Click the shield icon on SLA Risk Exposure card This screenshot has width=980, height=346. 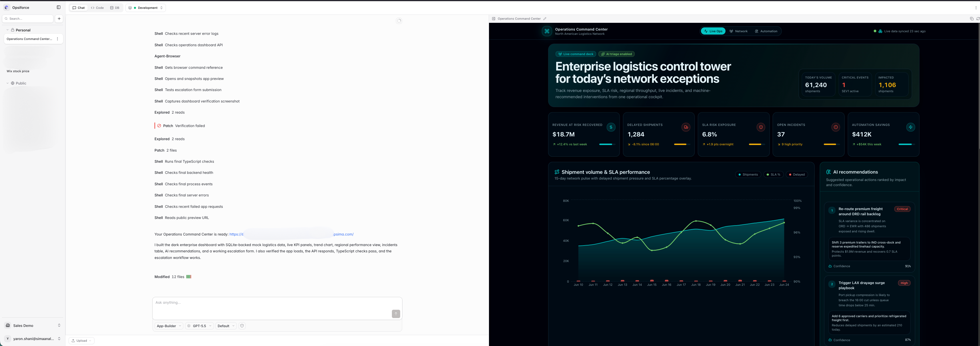[x=761, y=127]
